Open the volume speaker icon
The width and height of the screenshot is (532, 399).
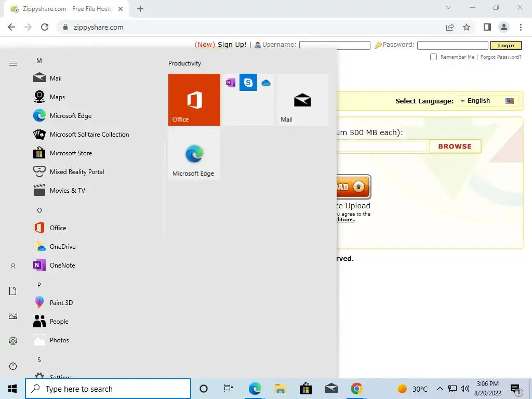click(465, 389)
